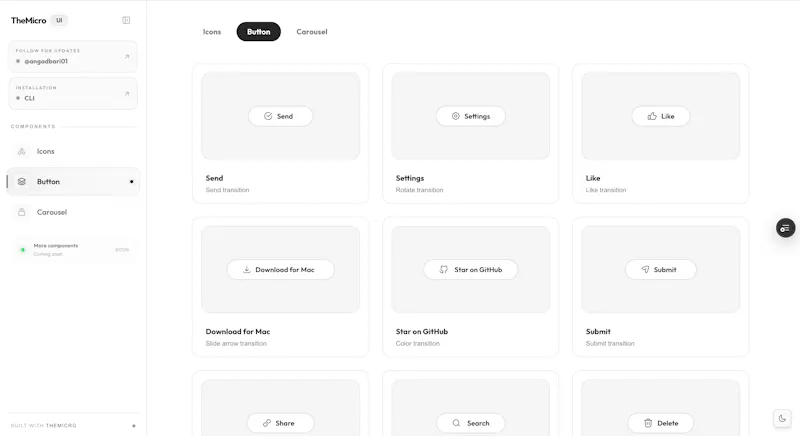
Task: Collapse the sidebar with the panel icon
Action: tap(126, 20)
